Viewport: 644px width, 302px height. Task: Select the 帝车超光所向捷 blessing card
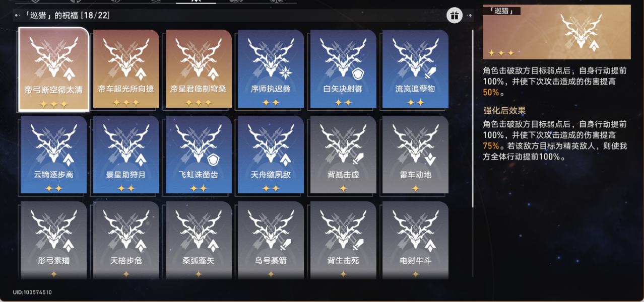(x=126, y=69)
